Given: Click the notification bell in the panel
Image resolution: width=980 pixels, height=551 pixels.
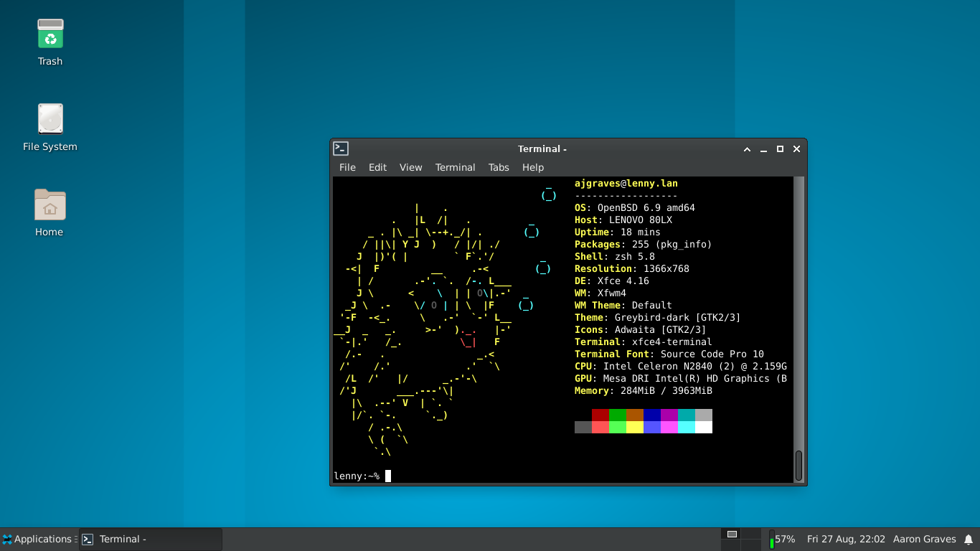Looking at the screenshot, I should click(x=968, y=540).
